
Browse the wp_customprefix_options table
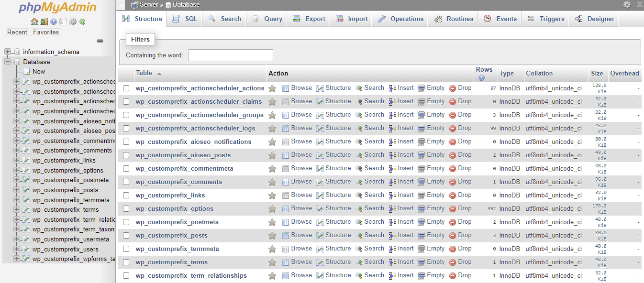pyautogui.click(x=301, y=208)
